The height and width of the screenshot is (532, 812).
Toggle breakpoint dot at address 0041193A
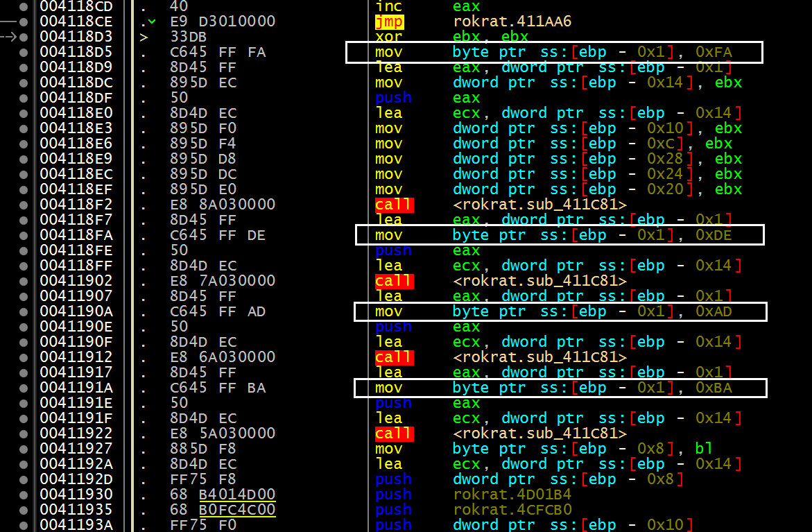click(x=24, y=525)
